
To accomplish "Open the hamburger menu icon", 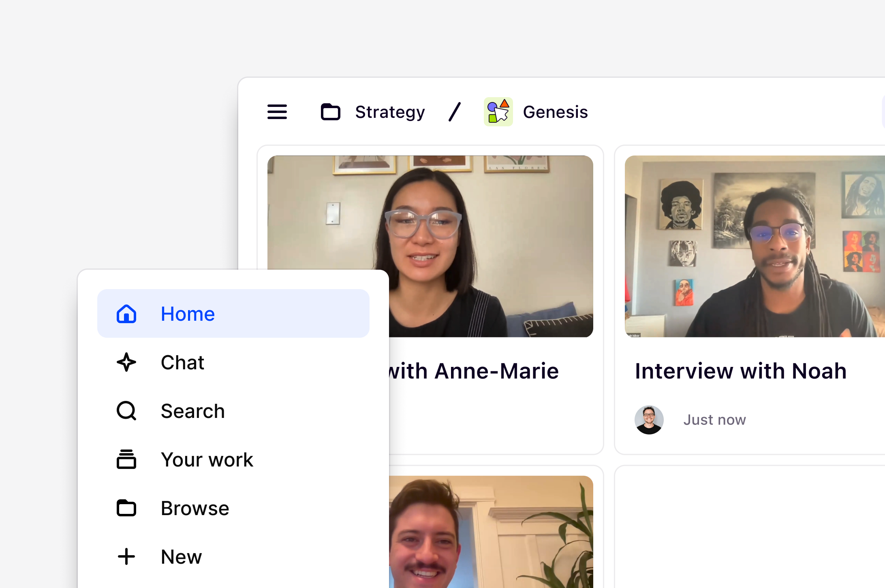I will tap(277, 112).
